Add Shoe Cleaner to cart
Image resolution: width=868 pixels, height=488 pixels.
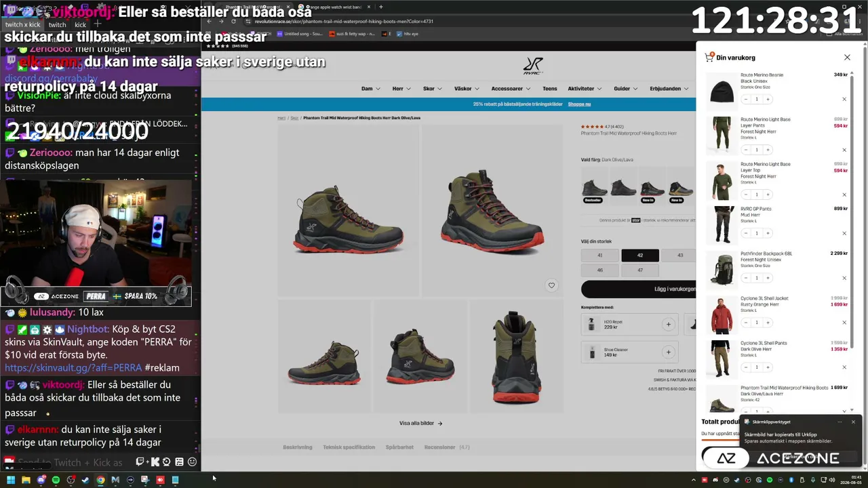tap(668, 352)
